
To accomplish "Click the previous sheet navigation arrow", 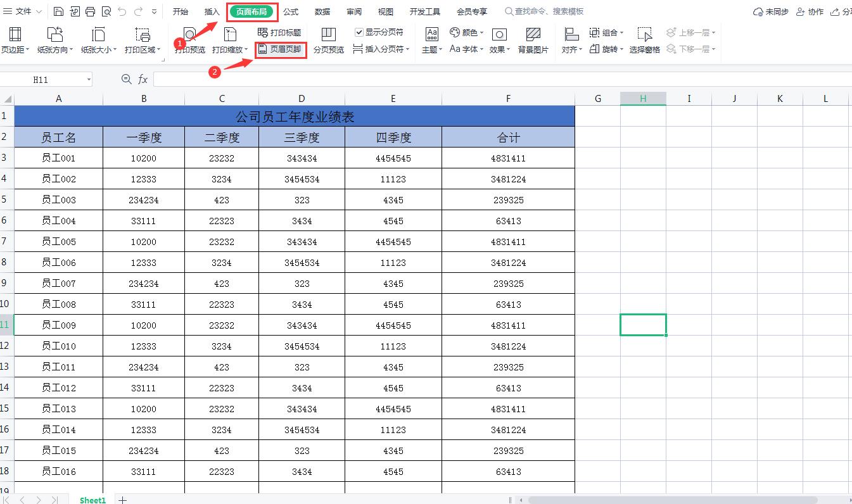I will (x=23, y=500).
